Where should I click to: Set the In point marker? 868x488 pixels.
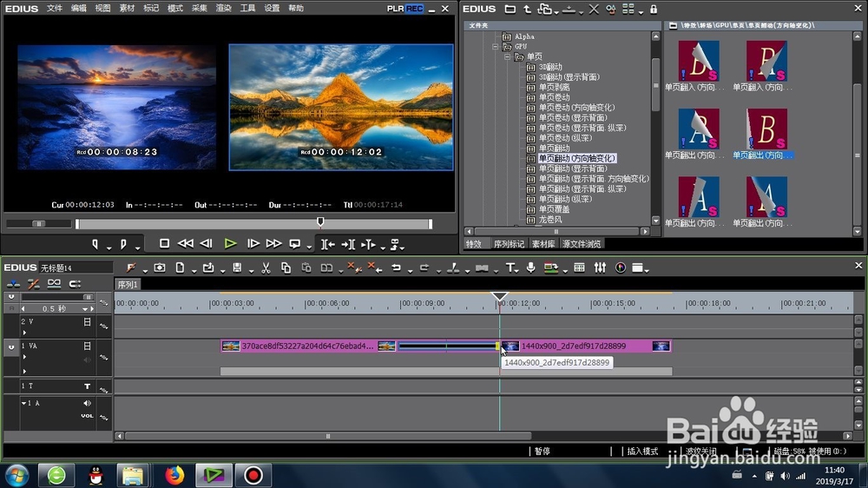(x=95, y=244)
